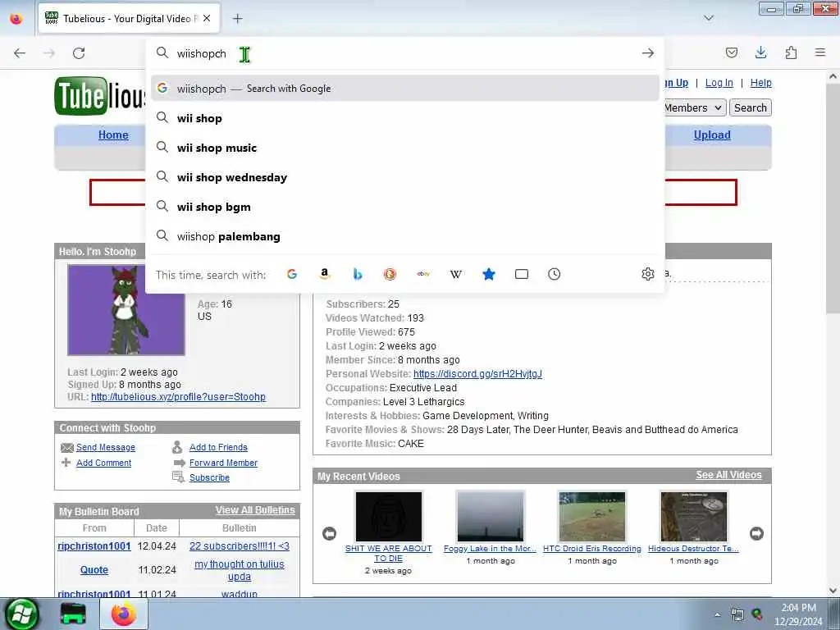This screenshot has width=840, height=630.
Task: Click the Tubelious logo
Action: pyautogui.click(x=100, y=97)
